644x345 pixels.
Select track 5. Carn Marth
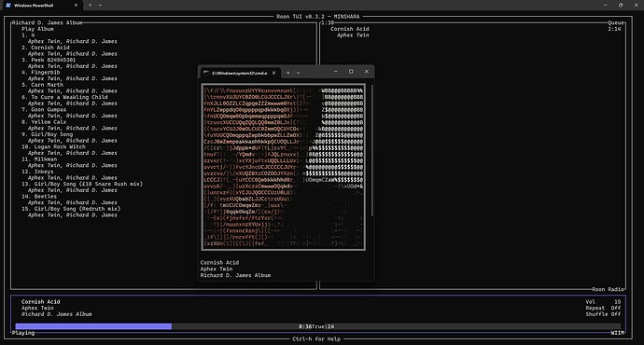click(42, 85)
